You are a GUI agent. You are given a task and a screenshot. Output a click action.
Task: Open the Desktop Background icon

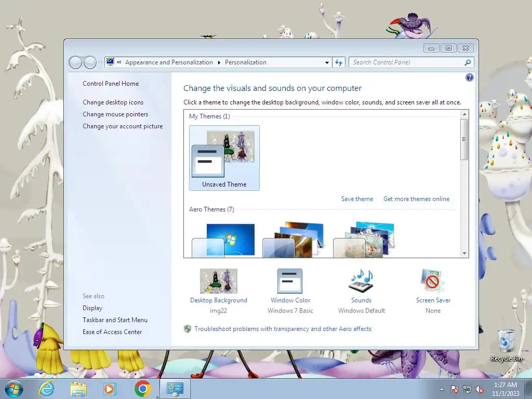219,281
